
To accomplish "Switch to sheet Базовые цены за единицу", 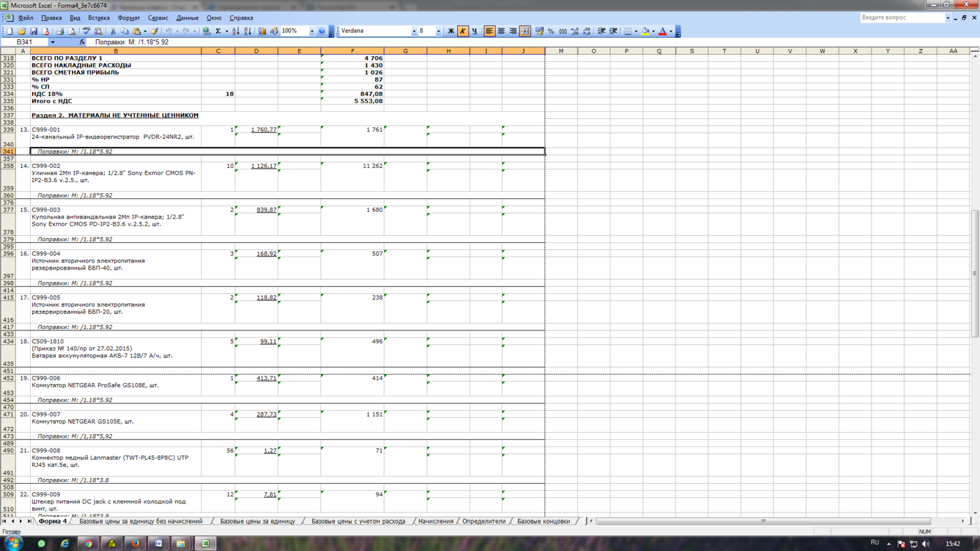I will click(x=257, y=521).
